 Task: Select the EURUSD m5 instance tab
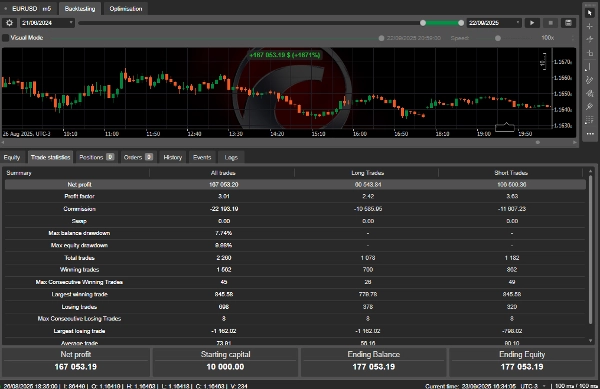tap(28, 8)
